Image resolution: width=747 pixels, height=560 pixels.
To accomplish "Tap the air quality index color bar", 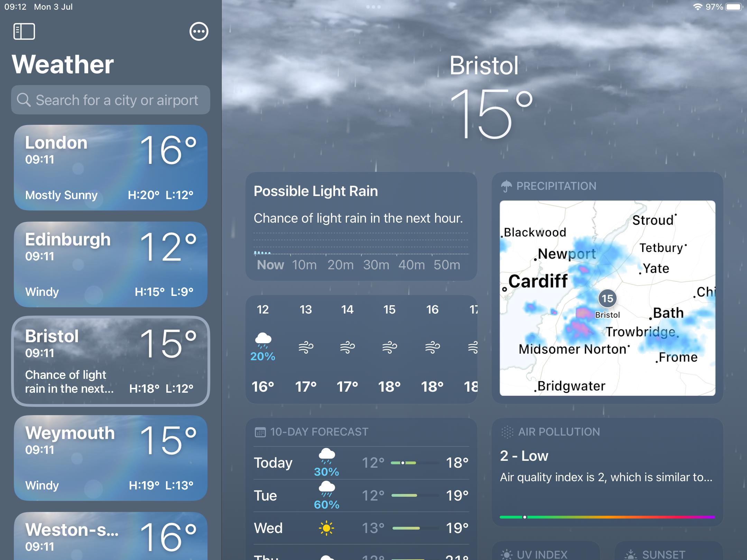I will pos(607,517).
